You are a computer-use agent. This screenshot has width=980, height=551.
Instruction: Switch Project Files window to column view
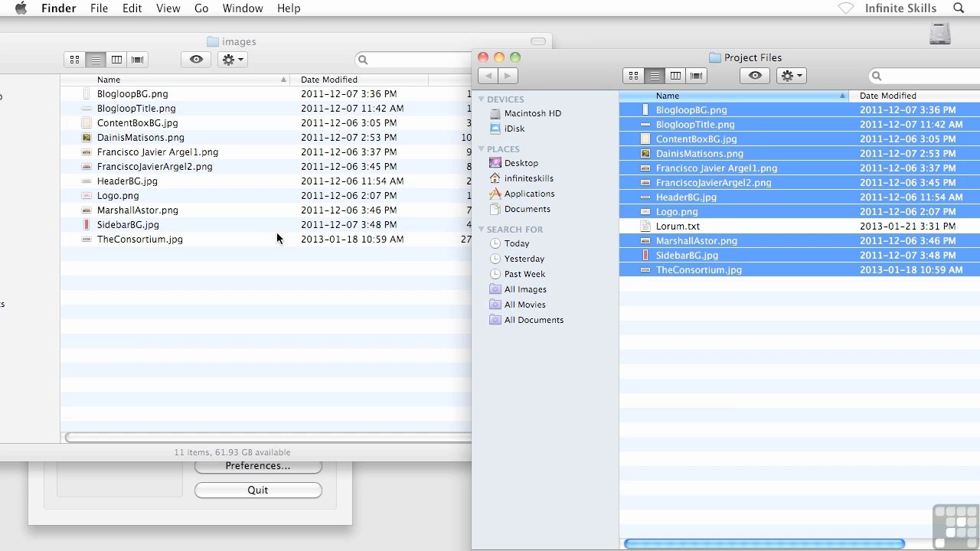coord(675,76)
